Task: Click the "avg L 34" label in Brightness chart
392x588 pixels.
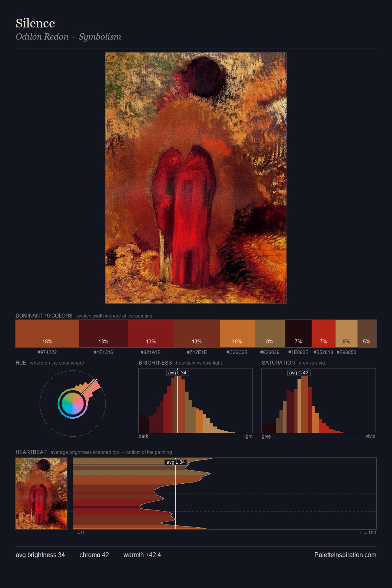Action: click(177, 373)
